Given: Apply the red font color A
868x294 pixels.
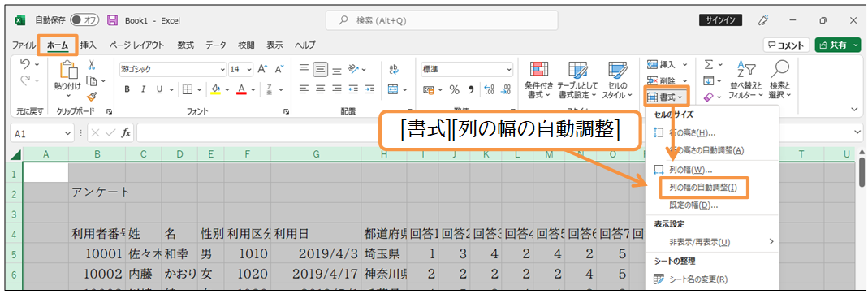Looking at the screenshot, I should 241,89.
